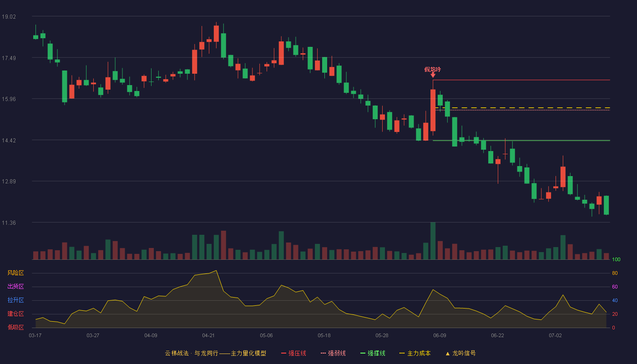Toggle the 强弱线 legend entry
The image size is (637, 364).
[333, 353]
